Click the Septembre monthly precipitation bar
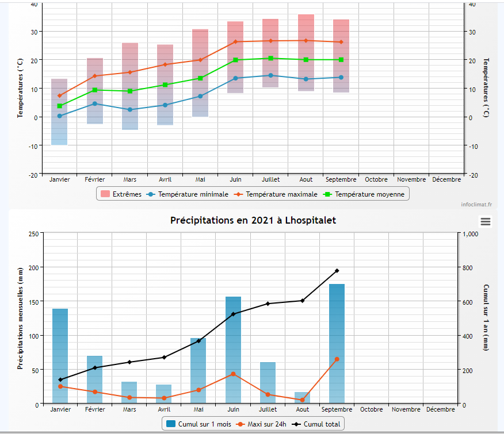Viewport: 504px width, 434px height. (x=337, y=345)
